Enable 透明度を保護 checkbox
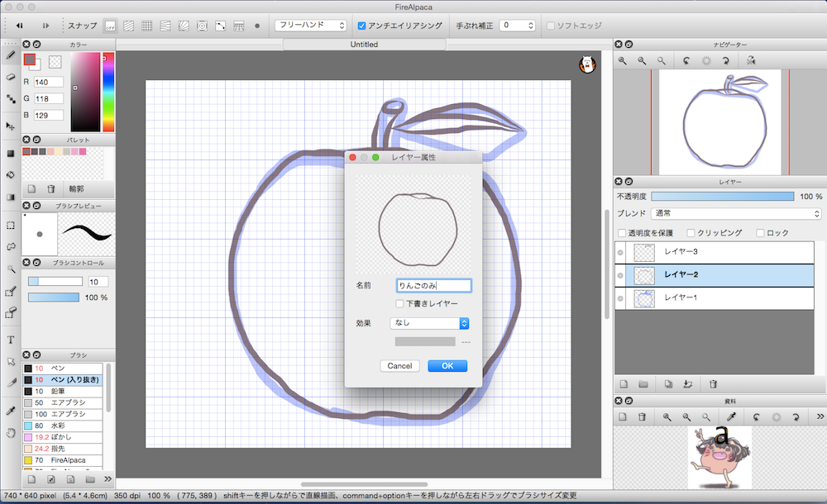This screenshot has height=504, width=827. click(622, 233)
